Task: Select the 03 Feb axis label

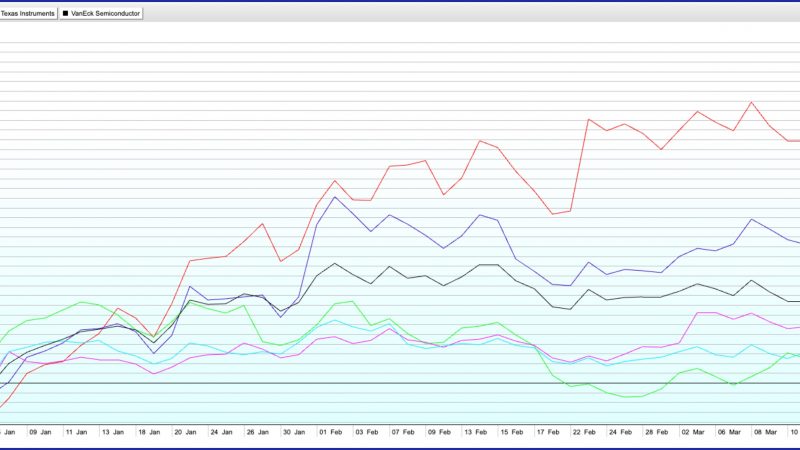Action: pos(367,432)
